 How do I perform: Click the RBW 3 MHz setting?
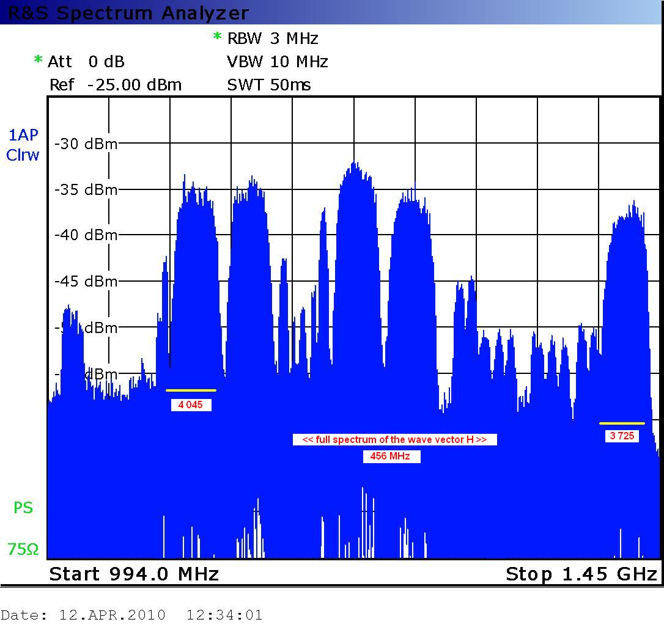(x=273, y=38)
